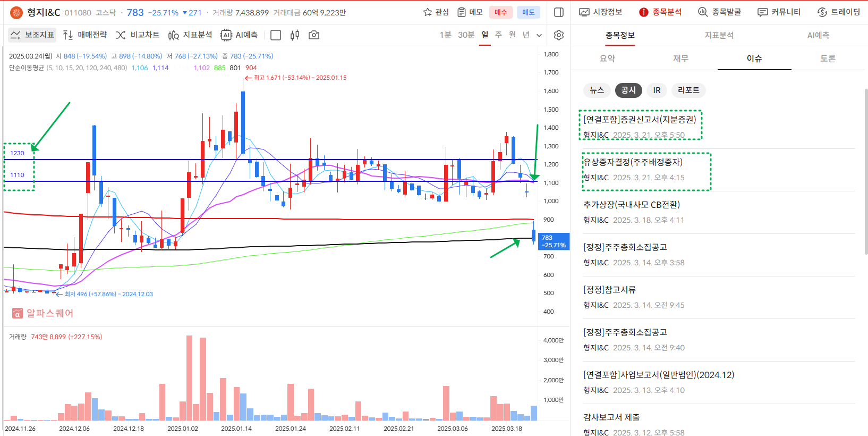Screen dimensions: 868x436
Task: Open 추가상장(국내사모 CB전환) disclosure
Action: click(x=632, y=205)
